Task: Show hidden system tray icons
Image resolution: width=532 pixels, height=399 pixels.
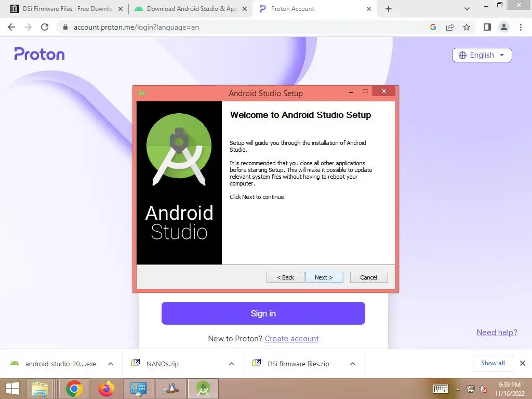Action: (x=458, y=389)
